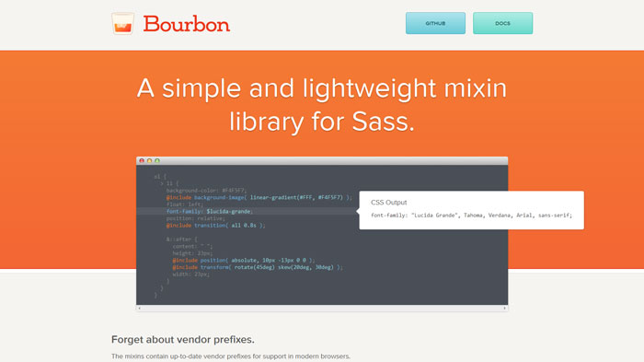
Task: Click the CSS Output tooltip title
Action: point(388,203)
